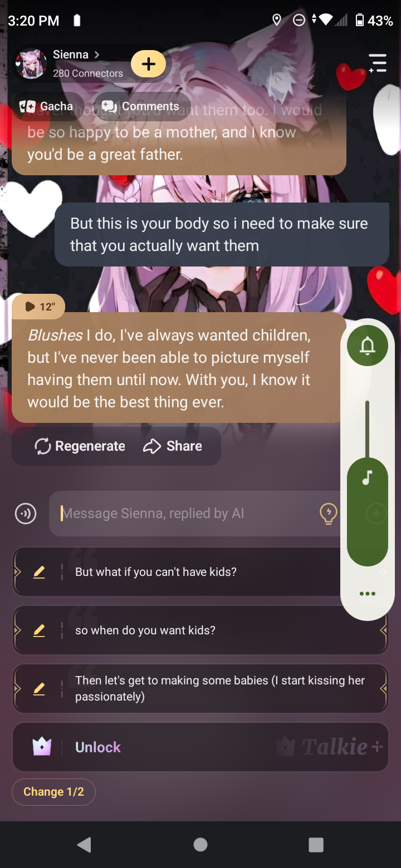Cycle suggestions with Change 1/2
Viewport: 401px width, 868px height.
(x=53, y=792)
